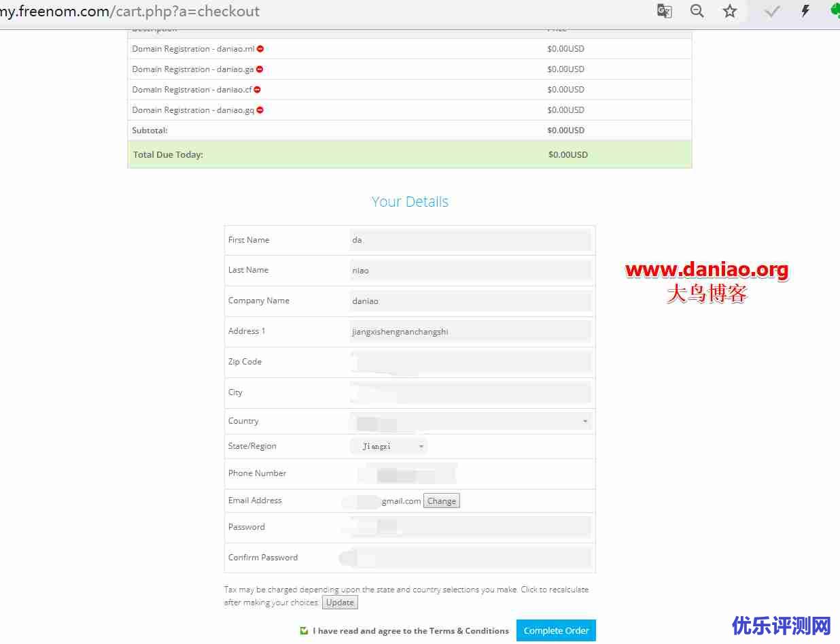Open Google Translate in the address bar
840x644 pixels.
tap(664, 11)
